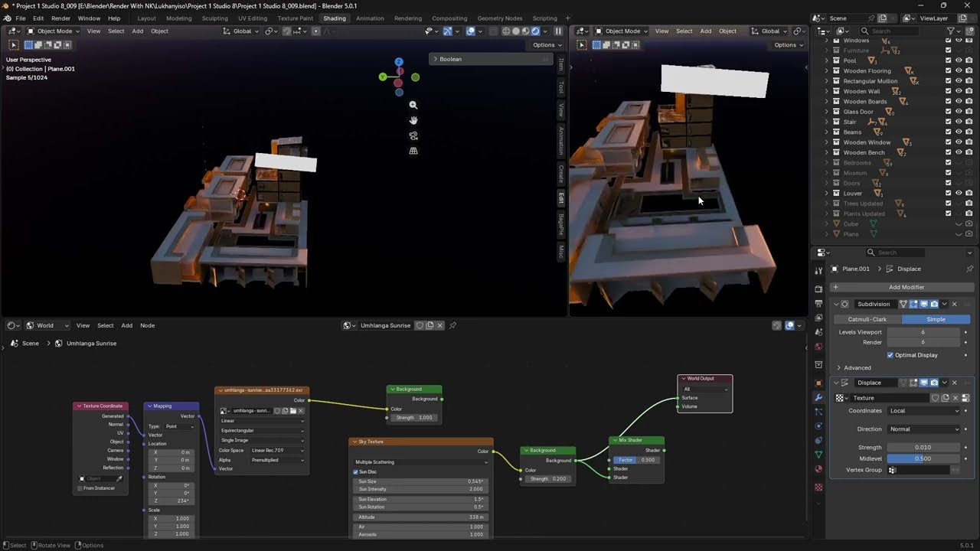Screen dimensions: 980x551
Task: Select wireframe shading icon in left viewport
Action: (505, 31)
